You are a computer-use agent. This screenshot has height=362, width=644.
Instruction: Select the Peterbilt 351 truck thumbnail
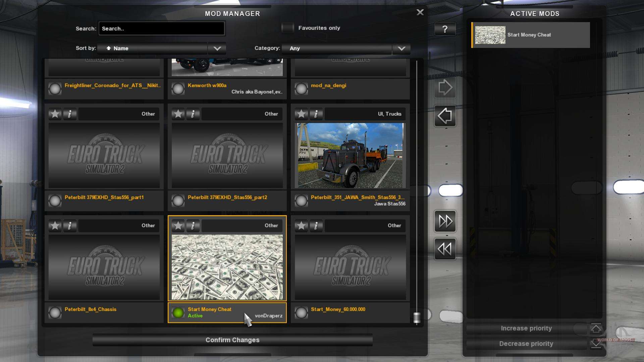[350, 156]
